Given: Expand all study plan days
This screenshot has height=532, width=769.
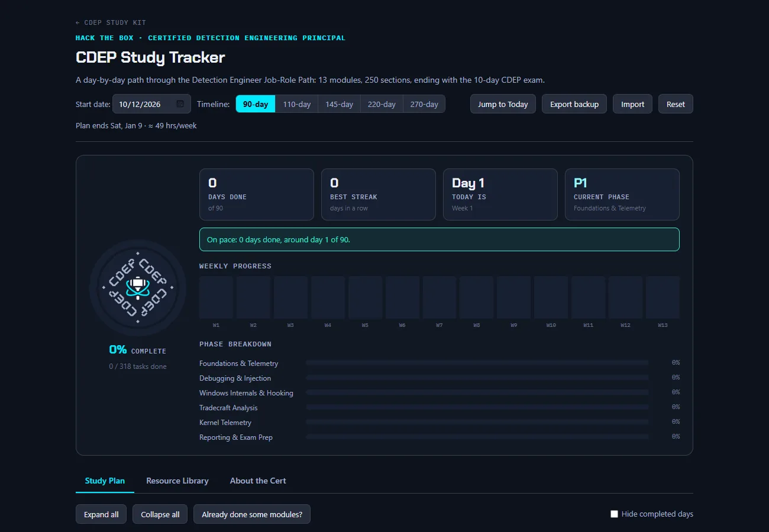Looking at the screenshot, I should pyautogui.click(x=101, y=514).
